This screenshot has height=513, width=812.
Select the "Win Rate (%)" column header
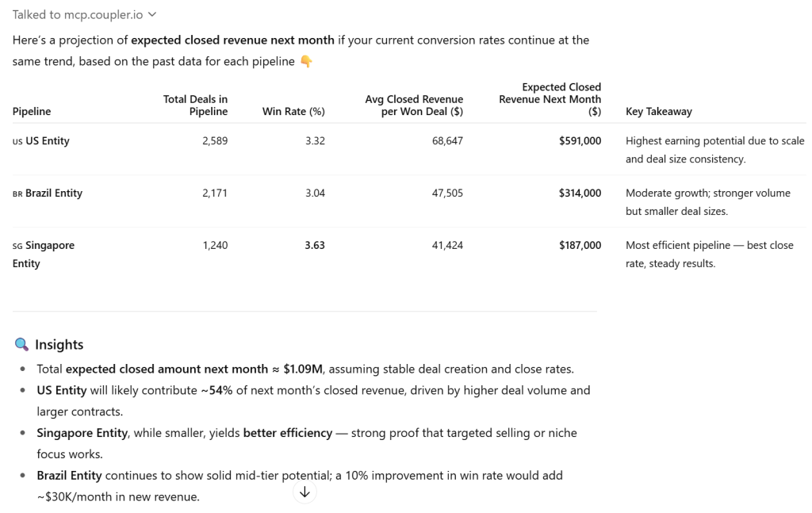(x=293, y=112)
